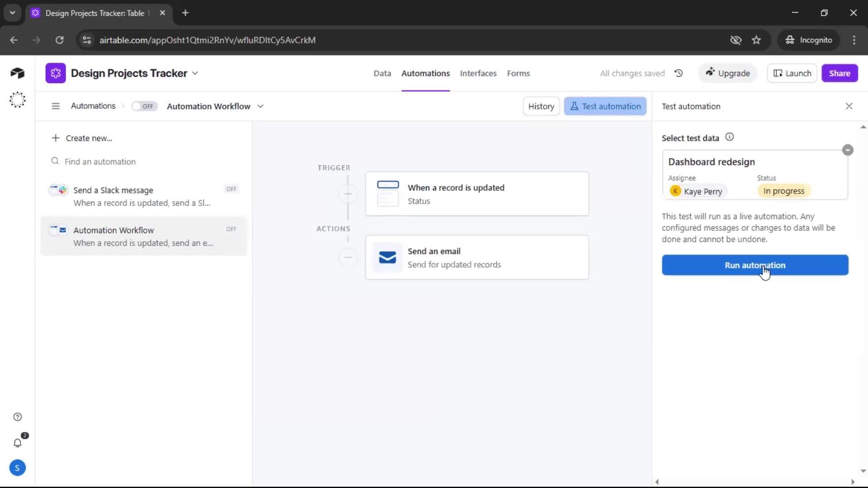
Task: Switch to the Automations tab
Action: pyautogui.click(x=425, y=73)
